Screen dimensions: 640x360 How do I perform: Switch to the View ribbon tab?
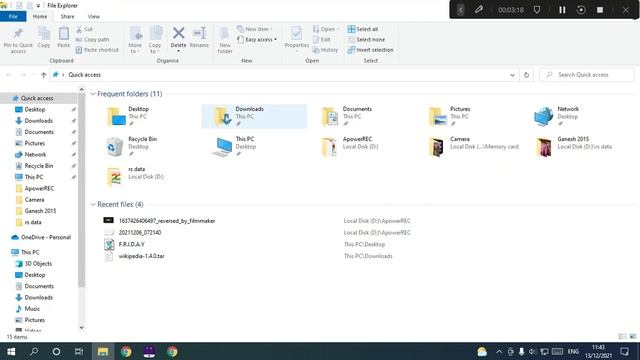point(93,16)
